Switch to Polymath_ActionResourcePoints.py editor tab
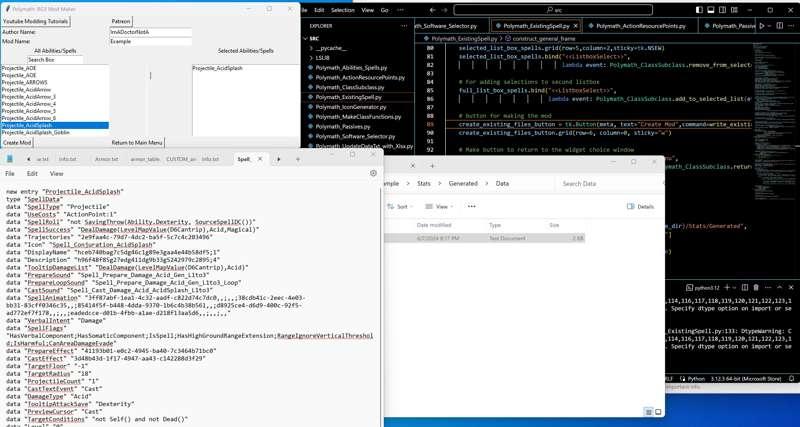Viewport: 800px width, 427px height. click(641, 26)
